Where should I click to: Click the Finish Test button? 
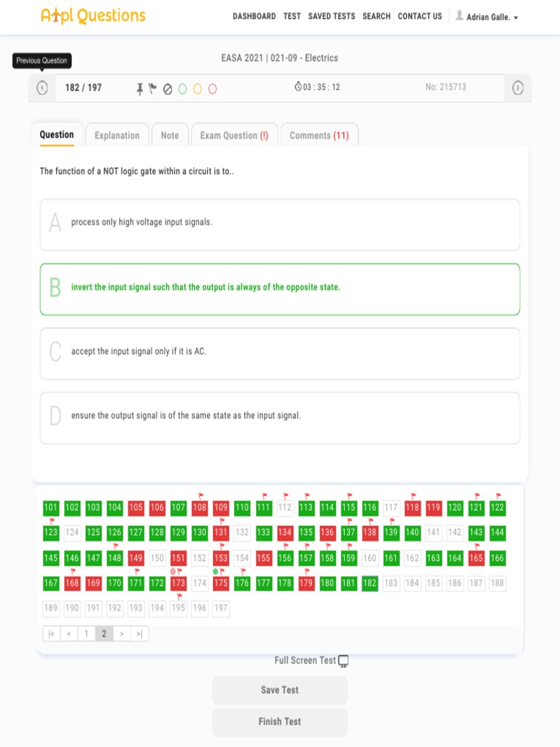tap(280, 722)
